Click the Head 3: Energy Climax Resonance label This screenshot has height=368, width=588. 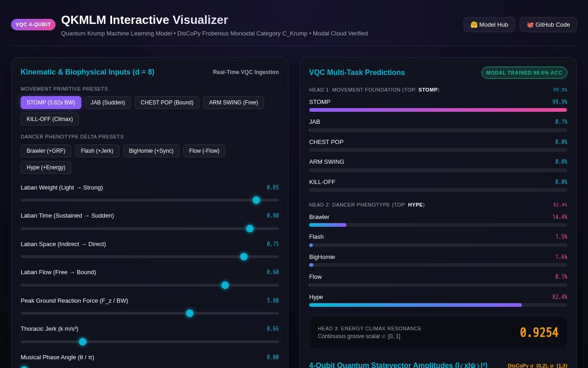point(370,328)
